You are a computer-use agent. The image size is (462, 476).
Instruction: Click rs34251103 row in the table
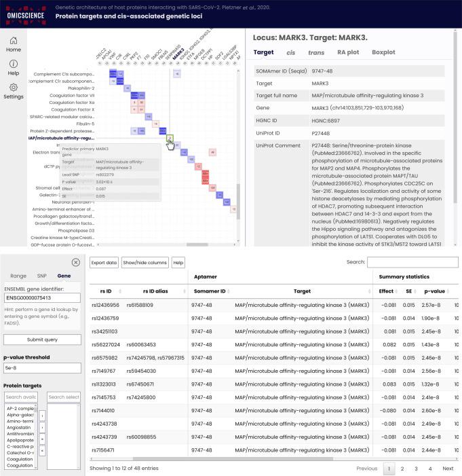(x=274, y=331)
